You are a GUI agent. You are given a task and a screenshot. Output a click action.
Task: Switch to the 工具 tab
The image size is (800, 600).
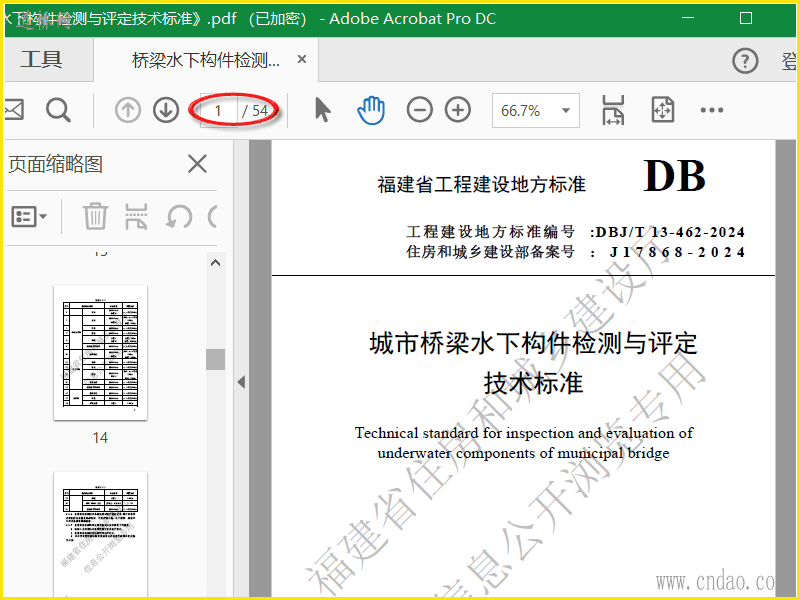coord(41,60)
